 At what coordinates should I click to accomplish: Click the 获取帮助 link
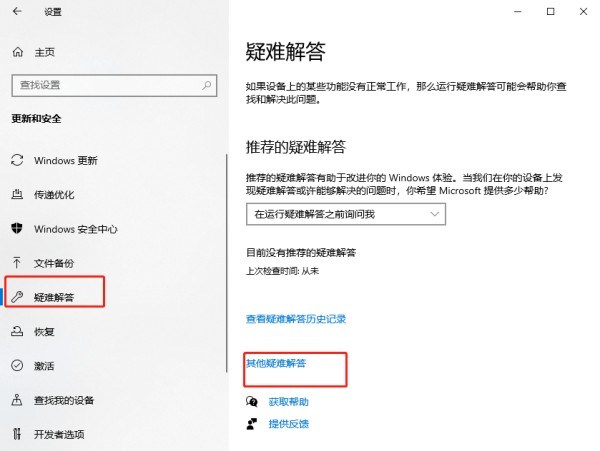pyautogui.click(x=289, y=402)
